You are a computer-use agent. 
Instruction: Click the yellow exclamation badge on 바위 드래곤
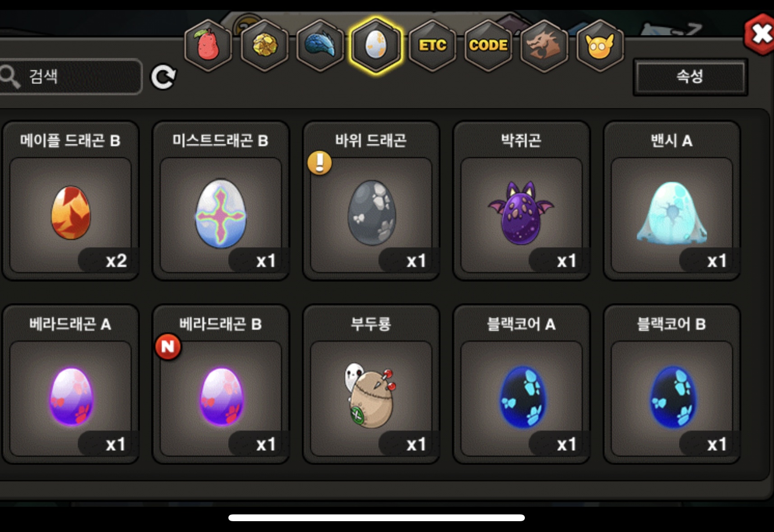[320, 162]
